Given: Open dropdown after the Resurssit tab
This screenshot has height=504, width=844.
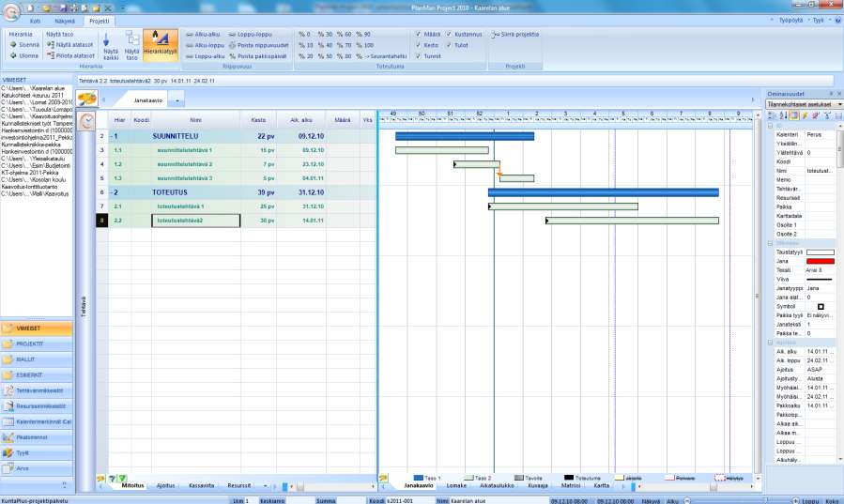Looking at the screenshot, I should pos(265,486).
